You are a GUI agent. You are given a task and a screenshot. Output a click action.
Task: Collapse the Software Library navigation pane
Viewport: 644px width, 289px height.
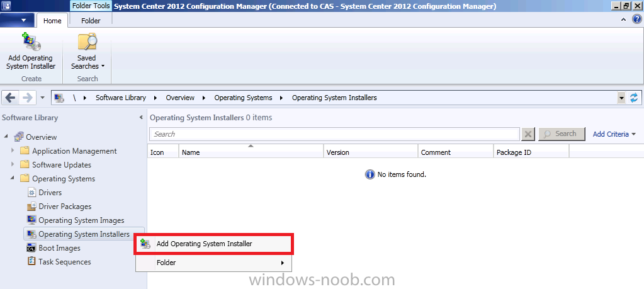click(x=141, y=118)
